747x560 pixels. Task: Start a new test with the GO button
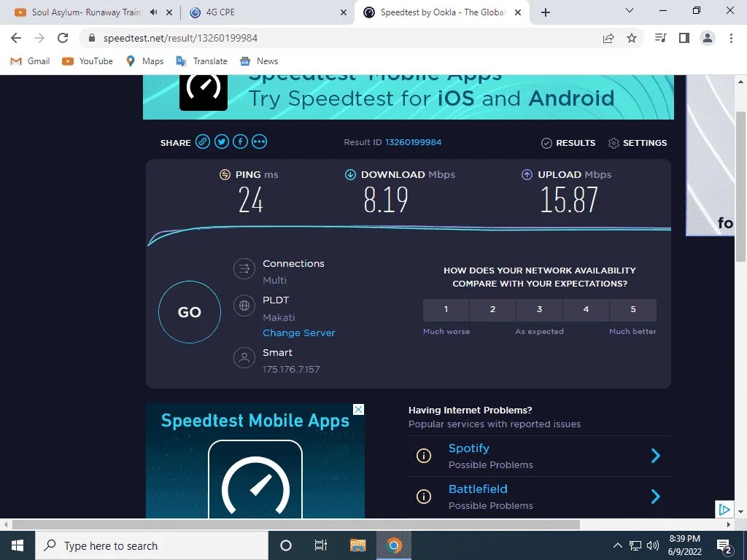[x=190, y=312]
